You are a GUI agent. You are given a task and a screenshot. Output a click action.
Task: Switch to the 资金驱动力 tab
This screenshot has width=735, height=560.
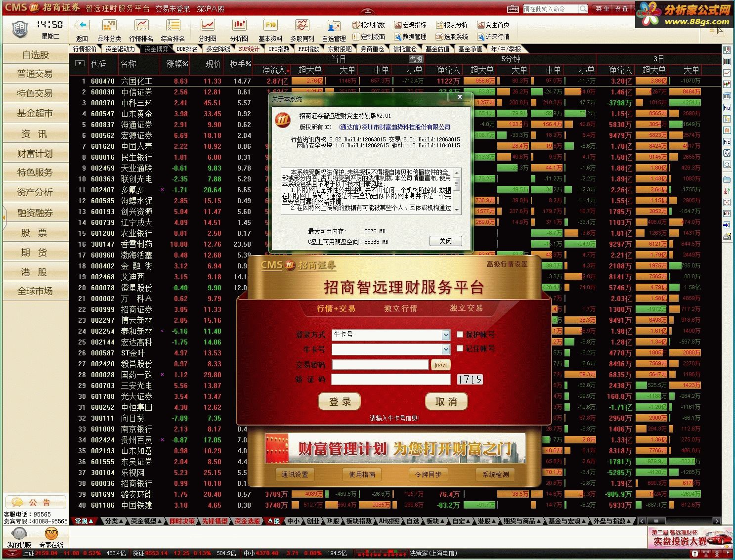(x=120, y=49)
